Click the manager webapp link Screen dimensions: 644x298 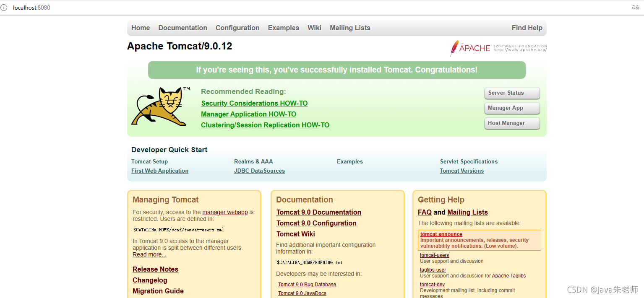point(225,212)
